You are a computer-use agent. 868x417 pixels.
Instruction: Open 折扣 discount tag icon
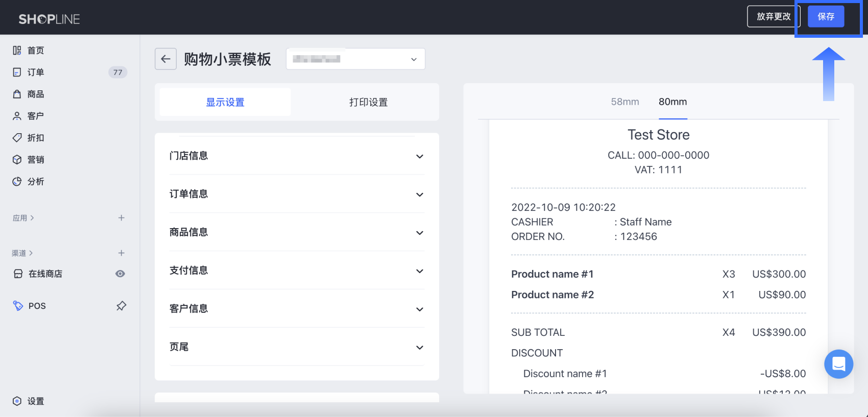tap(17, 138)
